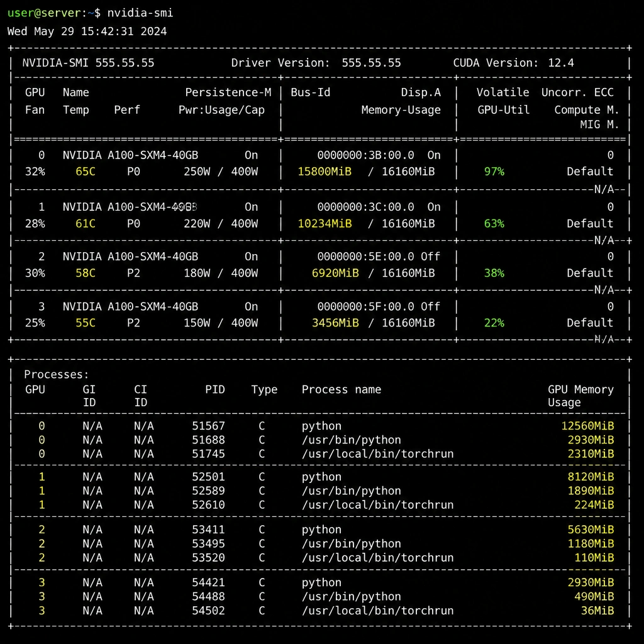Click bus id 0000000:5F:00.0
644x644 pixels.
pyautogui.click(x=365, y=307)
